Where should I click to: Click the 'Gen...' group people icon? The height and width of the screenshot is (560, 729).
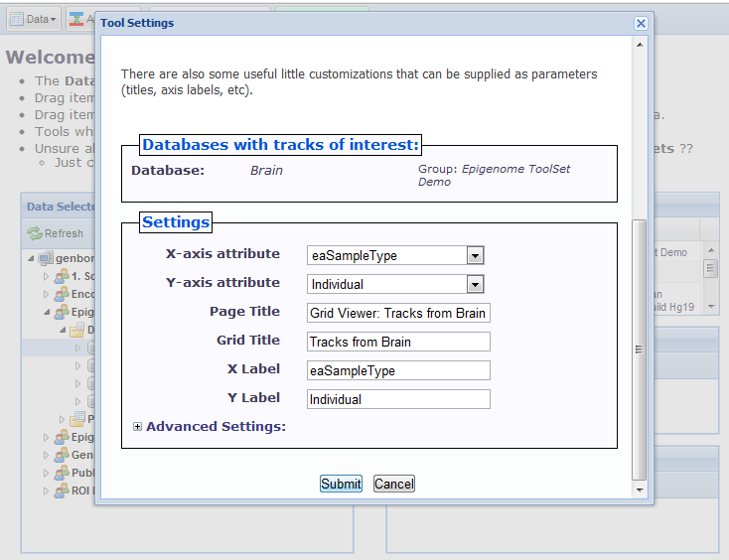coord(61,455)
